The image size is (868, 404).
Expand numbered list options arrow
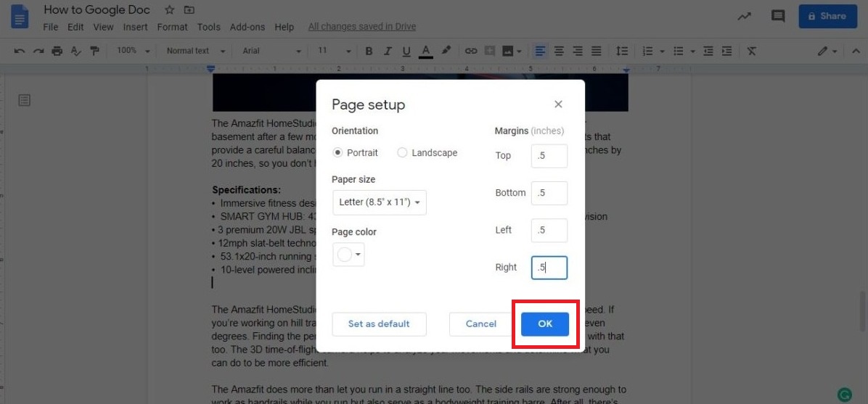(662, 51)
